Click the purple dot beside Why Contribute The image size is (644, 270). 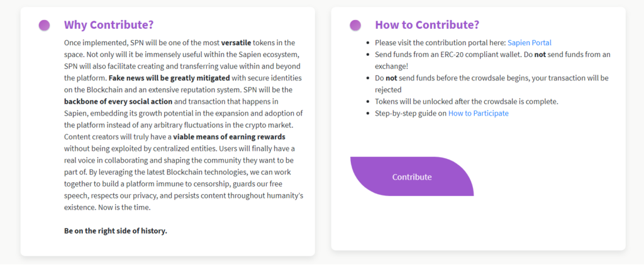click(45, 25)
